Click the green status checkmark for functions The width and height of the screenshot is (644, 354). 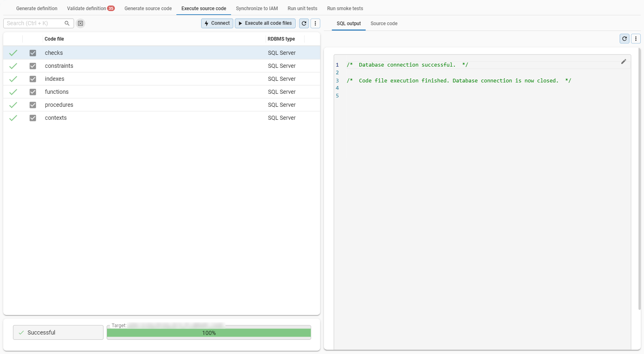pos(13,92)
